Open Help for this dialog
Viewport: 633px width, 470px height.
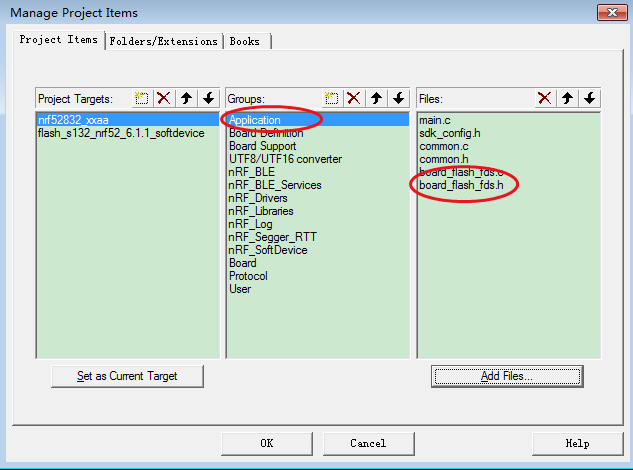tap(577, 443)
